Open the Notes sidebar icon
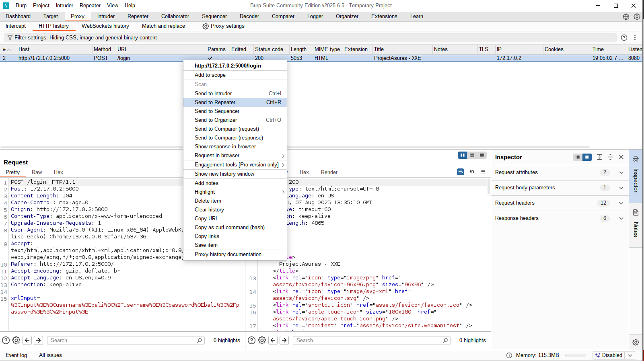The height and width of the screenshot is (361, 644). pos(636,212)
